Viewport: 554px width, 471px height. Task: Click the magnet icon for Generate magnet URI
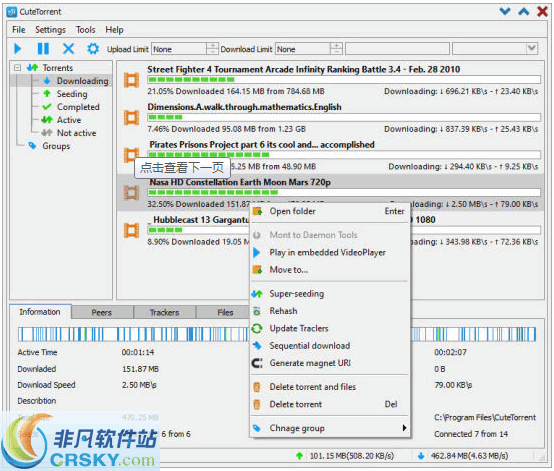(x=257, y=363)
